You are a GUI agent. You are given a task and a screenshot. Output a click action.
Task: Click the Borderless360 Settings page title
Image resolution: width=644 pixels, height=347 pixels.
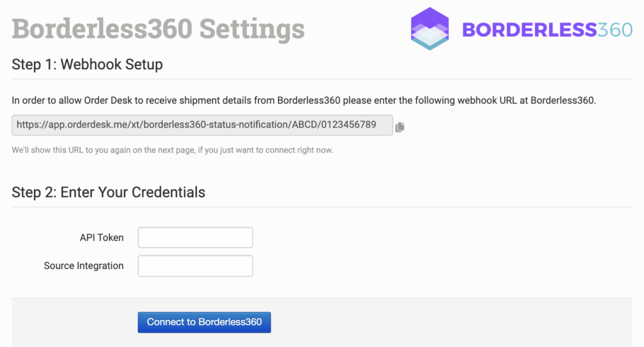click(158, 29)
